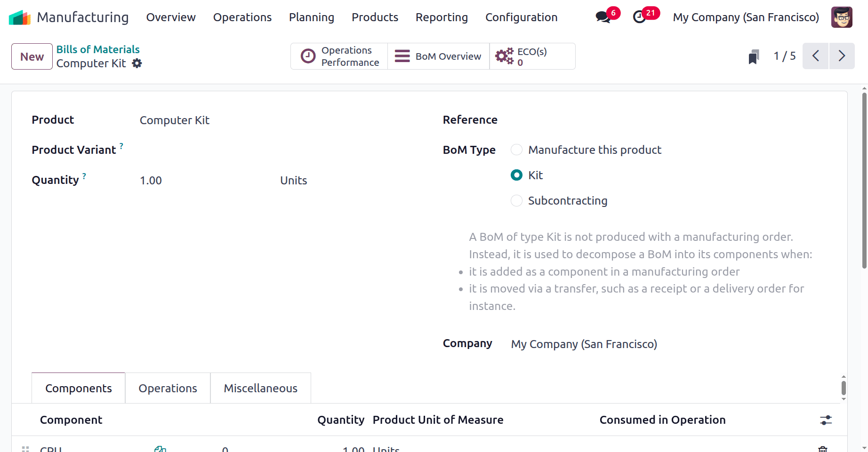Viewport: 868px width, 452px height.
Task: Open the Manufacturing app logo icon
Action: 20,17
